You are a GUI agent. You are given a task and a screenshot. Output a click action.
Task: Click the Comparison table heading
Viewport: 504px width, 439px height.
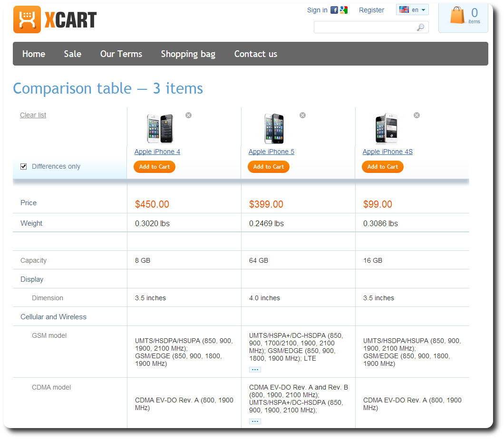click(x=108, y=89)
